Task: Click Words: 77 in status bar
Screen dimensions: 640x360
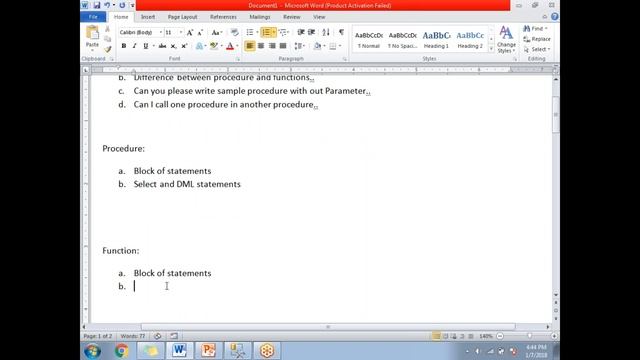Action: coord(133,336)
